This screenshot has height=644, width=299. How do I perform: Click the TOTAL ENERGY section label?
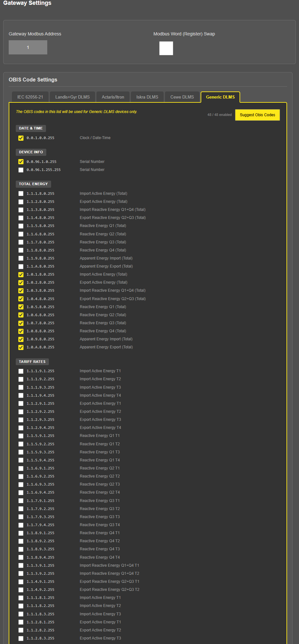(33, 184)
